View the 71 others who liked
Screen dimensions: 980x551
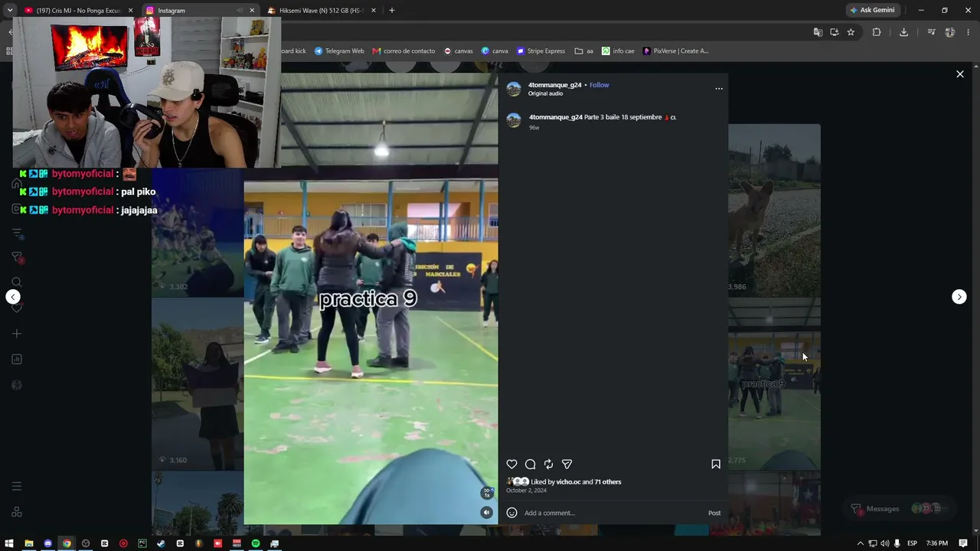[608, 482]
